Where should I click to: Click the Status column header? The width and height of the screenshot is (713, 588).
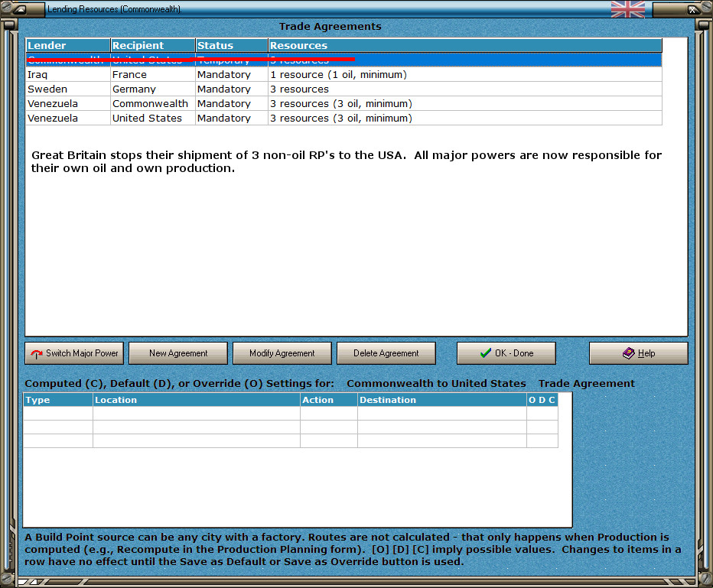[232, 45]
